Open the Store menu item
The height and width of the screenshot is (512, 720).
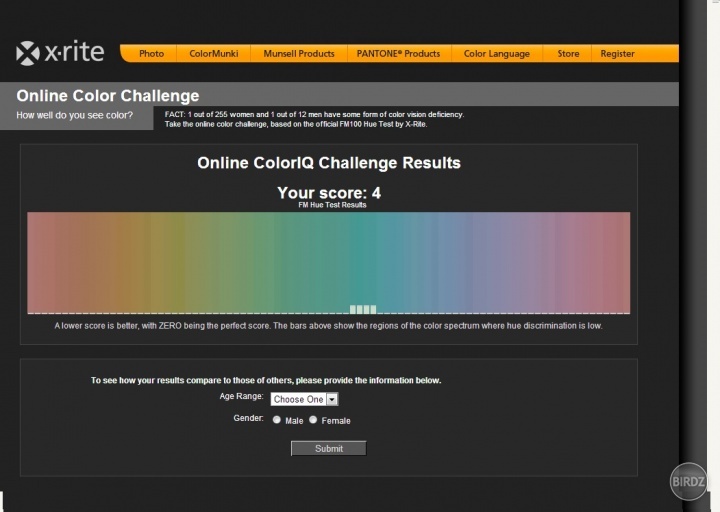coord(568,54)
